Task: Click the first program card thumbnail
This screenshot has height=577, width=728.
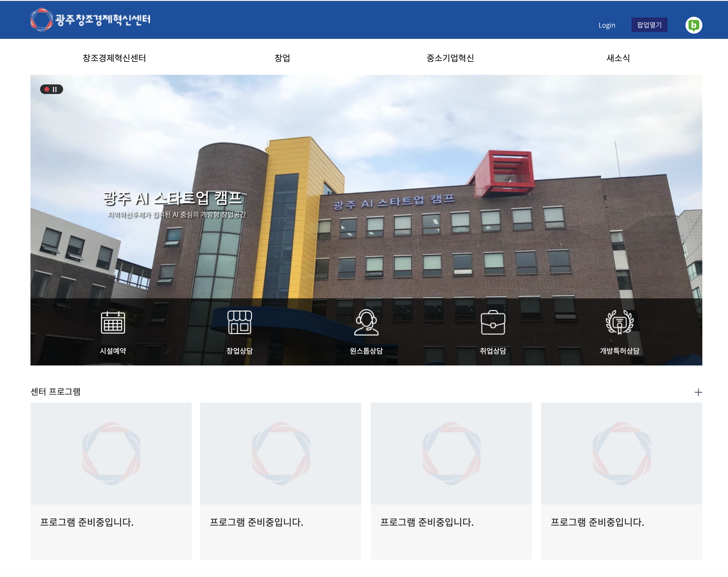Action: pyautogui.click(x=111, y=453)
